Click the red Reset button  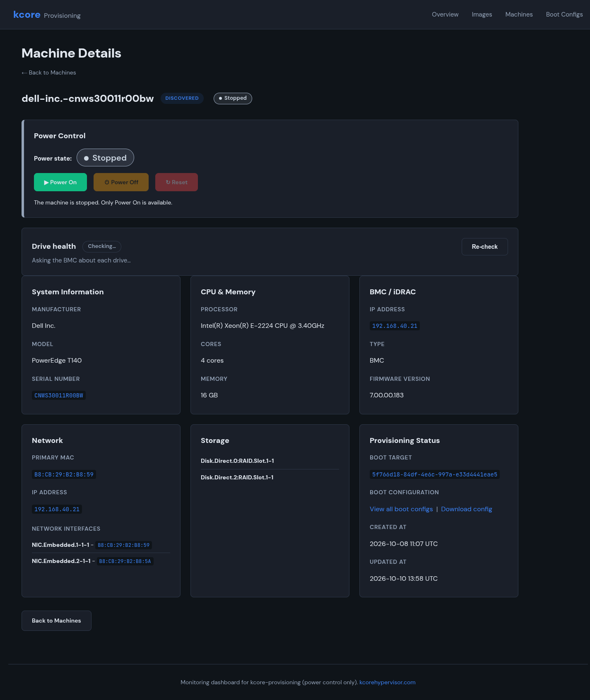click(176, 182)
